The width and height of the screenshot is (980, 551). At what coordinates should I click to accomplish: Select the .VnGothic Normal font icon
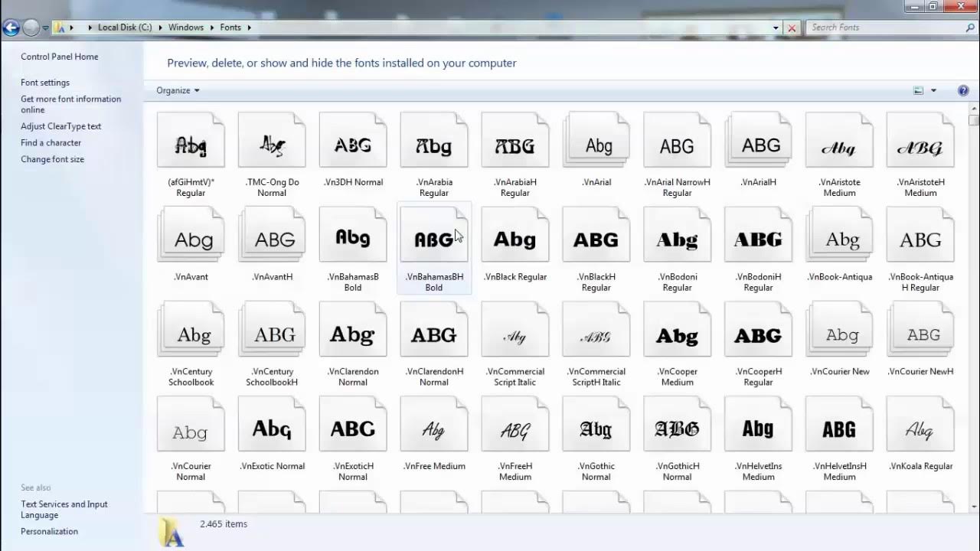[596, 424]
